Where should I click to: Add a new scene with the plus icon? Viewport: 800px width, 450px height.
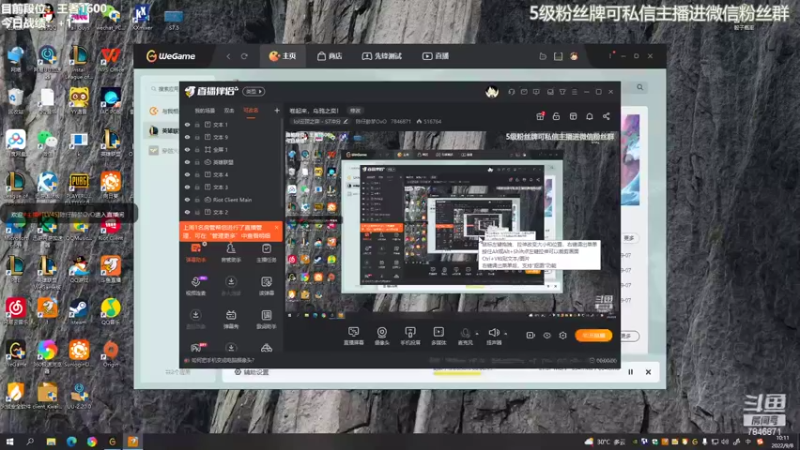[x=277, y=110]
